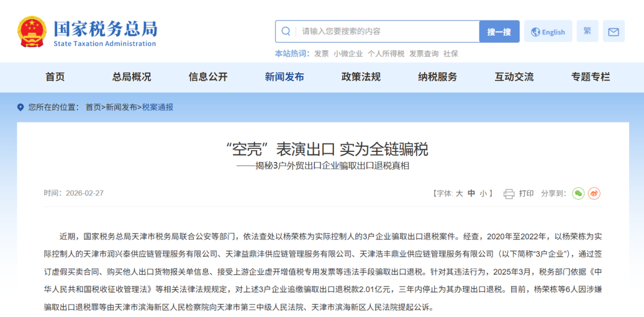
Task: Share article to Weibo
Action: [594, 193]
